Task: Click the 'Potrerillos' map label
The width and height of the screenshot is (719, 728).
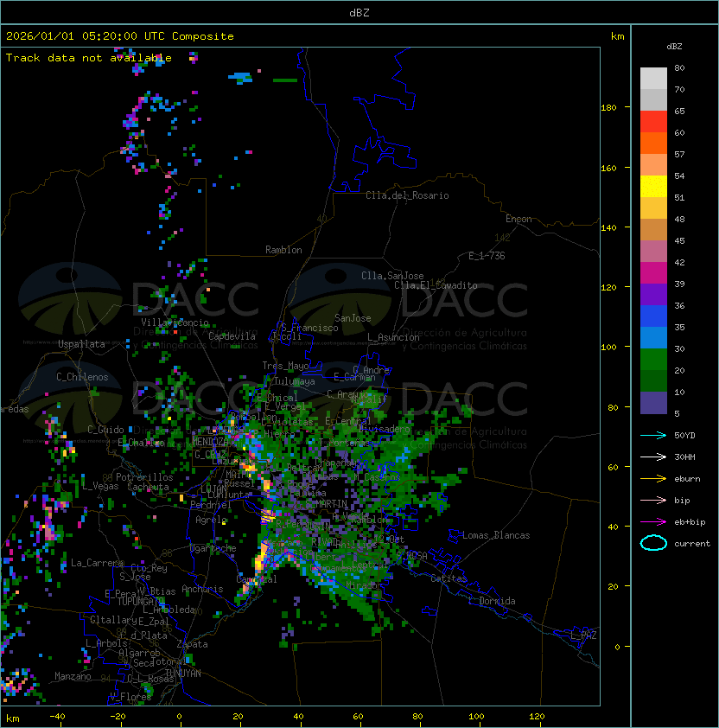Action: 144,477
